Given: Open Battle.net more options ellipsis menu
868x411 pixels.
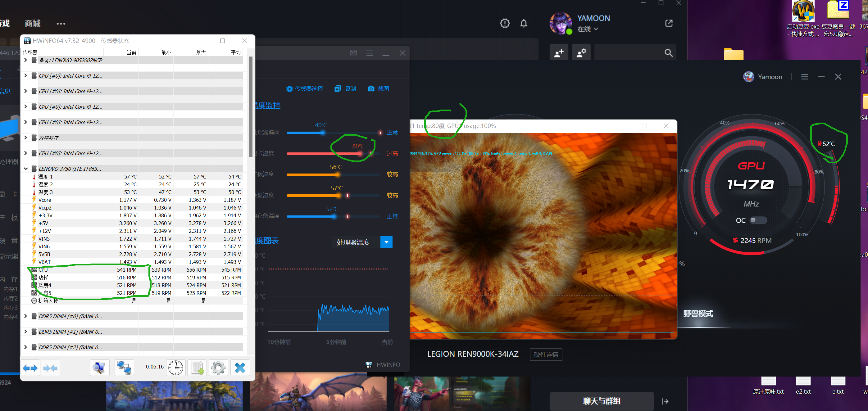Looking at the screenshot, I should [x=61, y=24].
